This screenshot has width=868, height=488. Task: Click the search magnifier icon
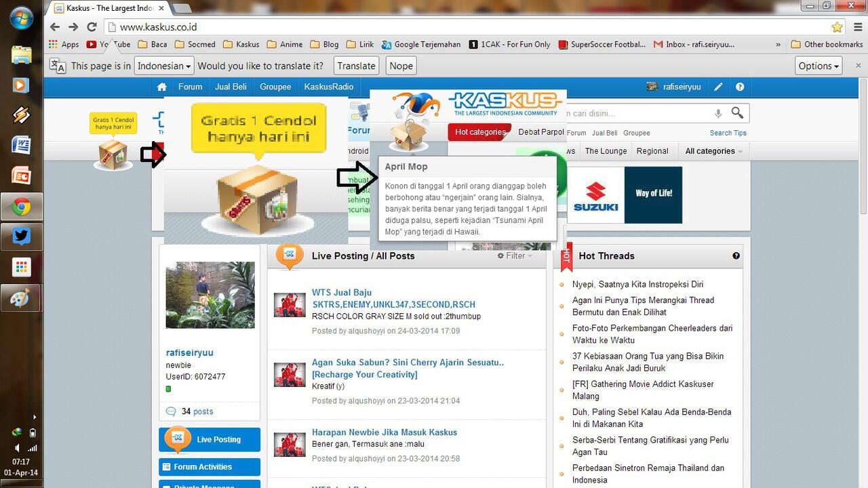737,113
